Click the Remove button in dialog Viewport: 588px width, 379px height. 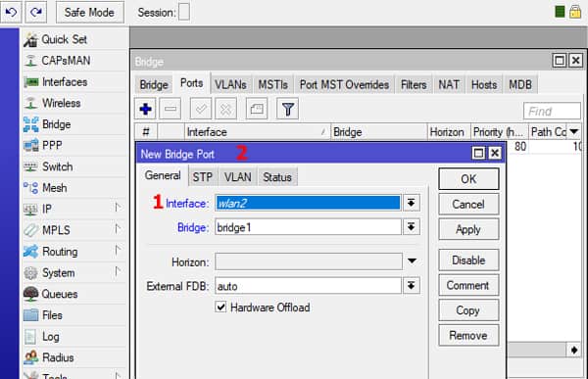tap(468, 335)
